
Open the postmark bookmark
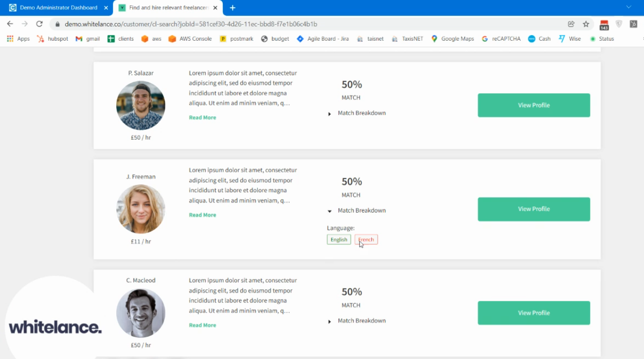pos(237,39)
